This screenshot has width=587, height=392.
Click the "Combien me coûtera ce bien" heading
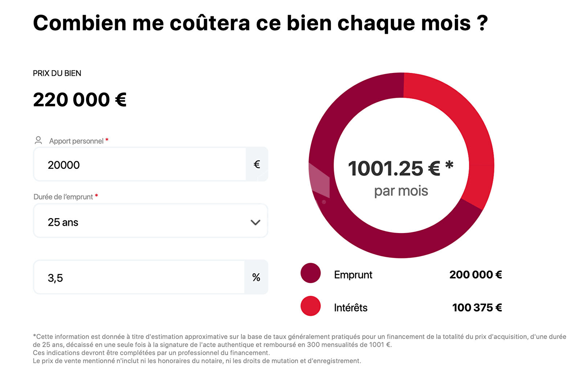(x=260, y=23)
